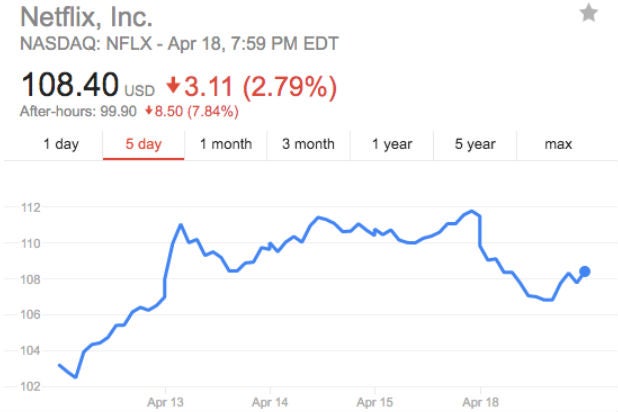Show the 3 month chart range

point(308,144)
